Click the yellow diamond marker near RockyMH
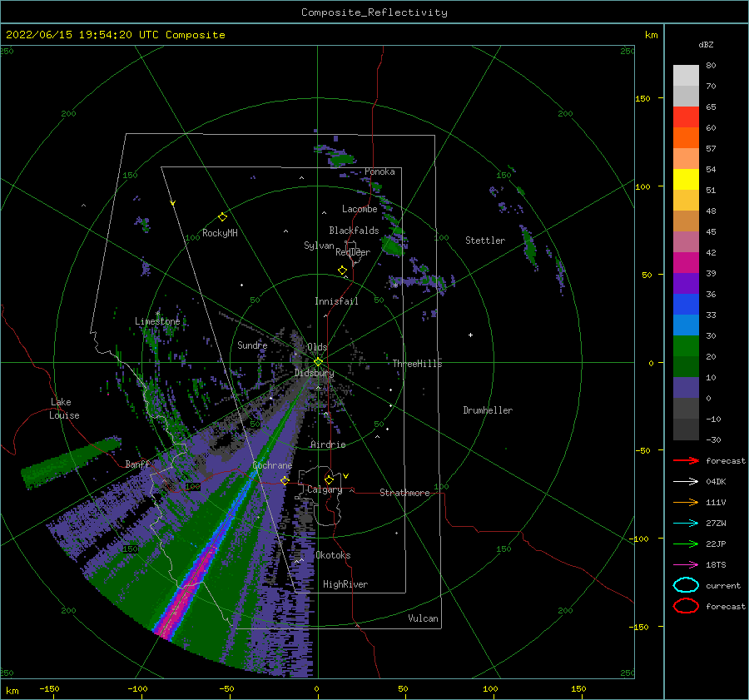749x700 pixels. [x=222, y=217]
